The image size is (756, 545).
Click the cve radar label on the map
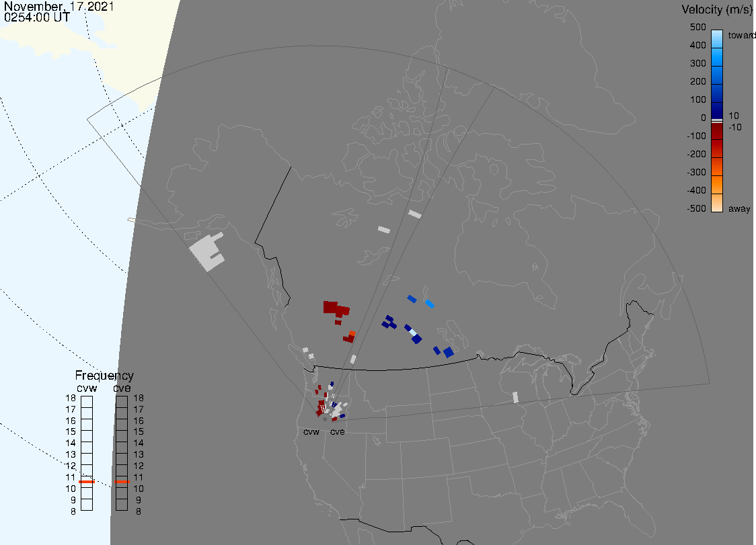click(337, 431)
